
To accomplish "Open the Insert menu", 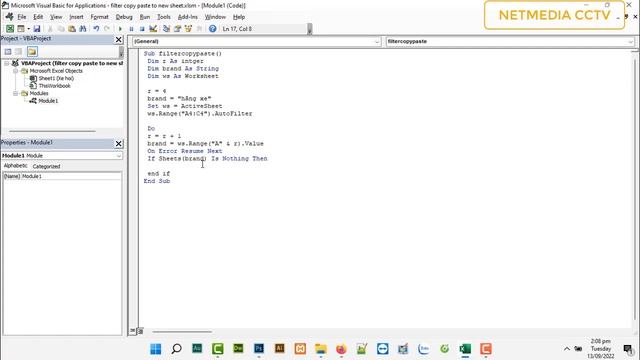I will 76,17.
